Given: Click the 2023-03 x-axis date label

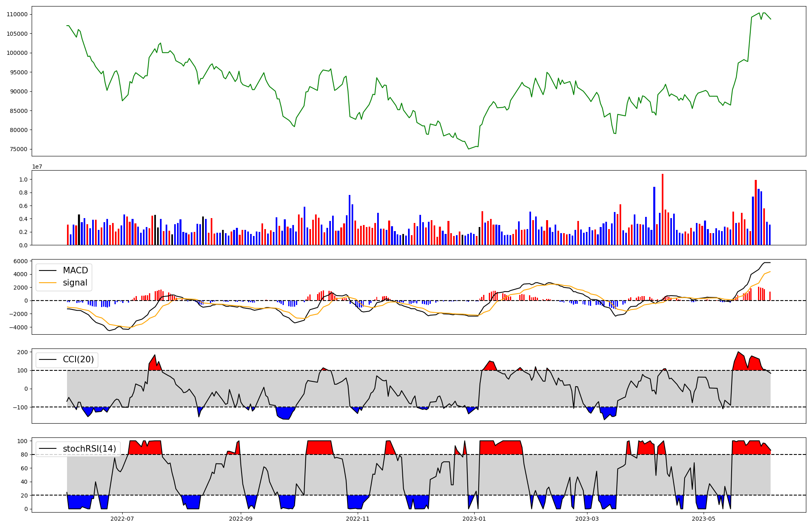Looking at the screenshot, I should click(587, 519).
